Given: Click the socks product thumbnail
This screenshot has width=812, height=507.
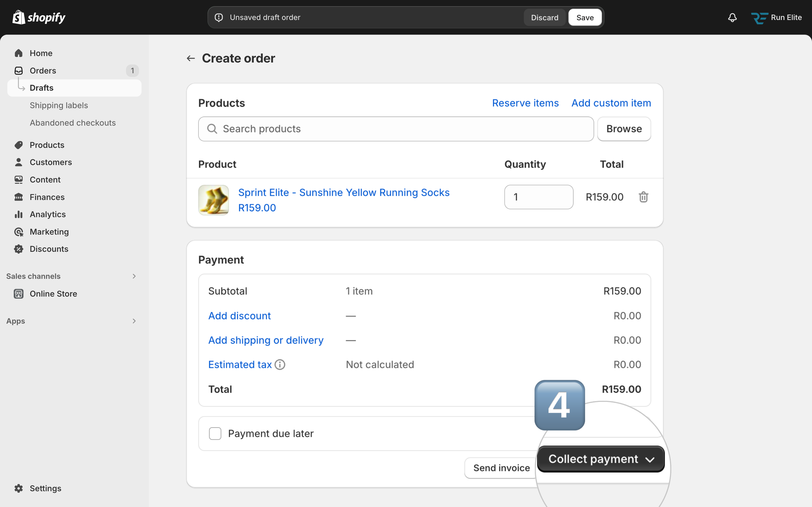Looking at the screenshot, I should coord(214,200).
